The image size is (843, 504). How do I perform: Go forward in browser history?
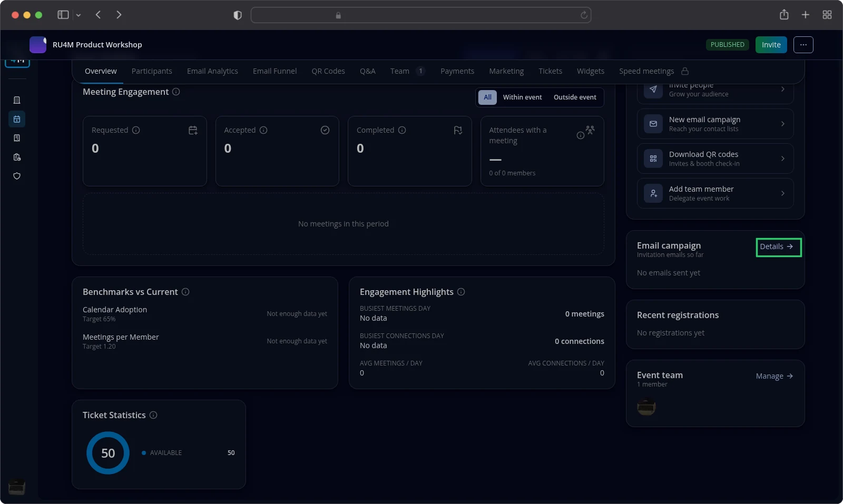click(119, 15)
